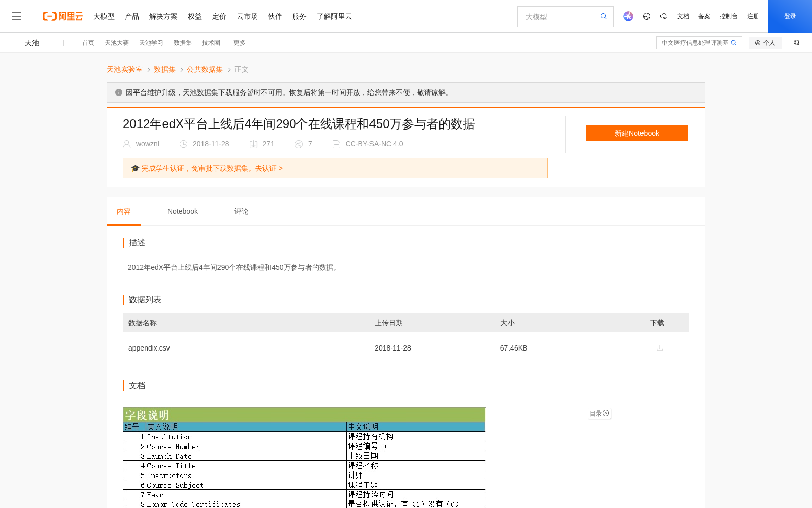
Task: Open the 了解阿里云 menu
Action: [334, 16]
